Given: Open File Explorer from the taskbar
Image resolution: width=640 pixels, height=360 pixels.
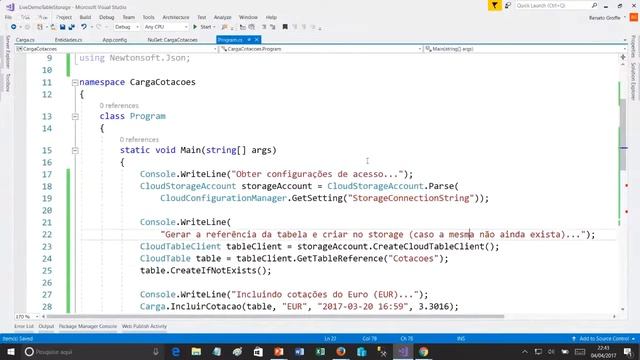Looking at the screenshot, I should pyautogui.click(x=196, y=351).
